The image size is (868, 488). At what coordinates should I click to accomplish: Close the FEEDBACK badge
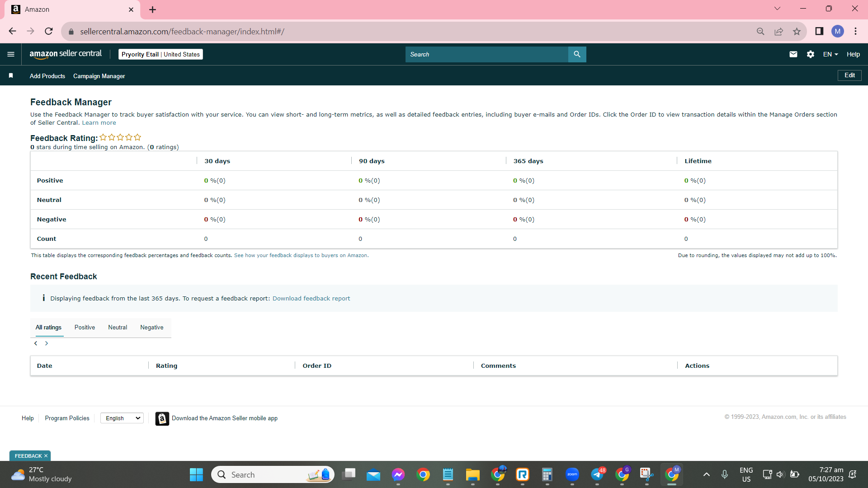tap(46, 456)
